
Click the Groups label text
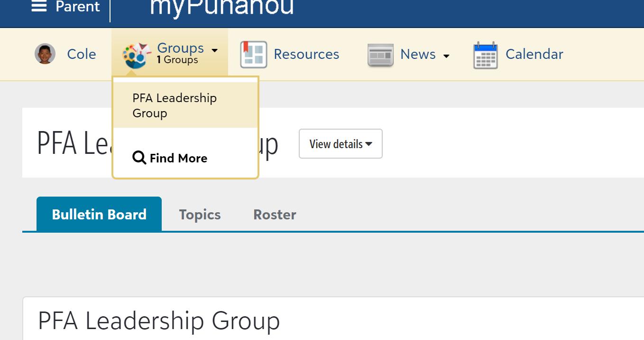(180, 48)
